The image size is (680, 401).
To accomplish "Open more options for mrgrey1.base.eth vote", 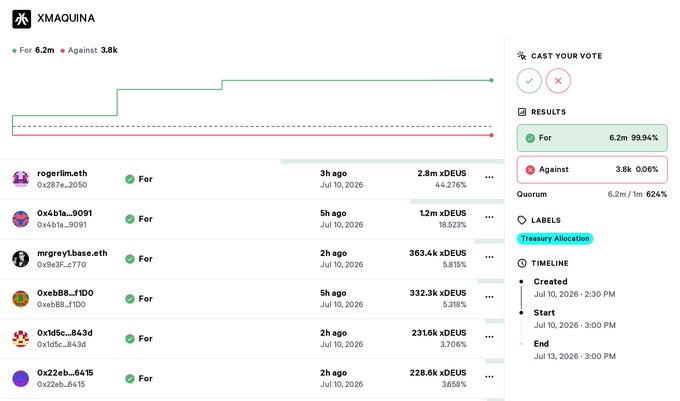I will [x=489, y=257].
